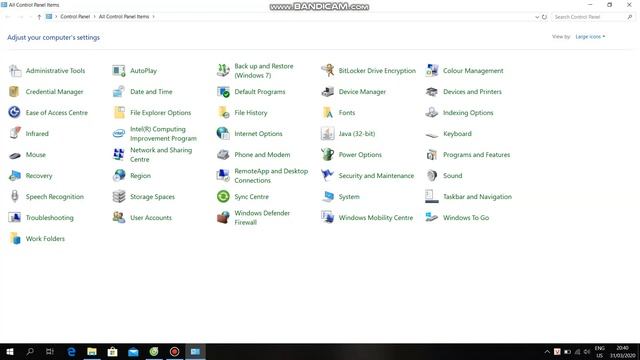This screenshot has height=360, width=640.
Task: Click the Internet Options globe icon
Action: point(223,133)
